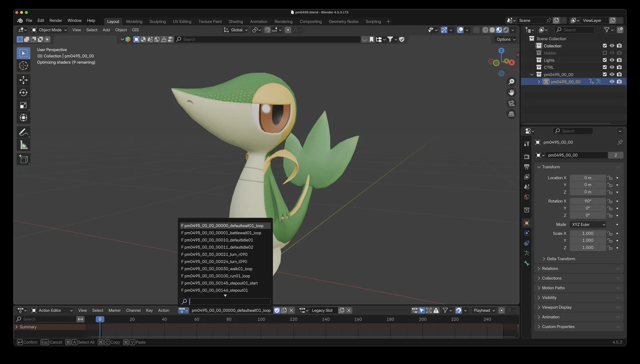Screen dimensions: 640x364
Task: Toggle camera view in the viewport
Action: click(x=511, y=103)
